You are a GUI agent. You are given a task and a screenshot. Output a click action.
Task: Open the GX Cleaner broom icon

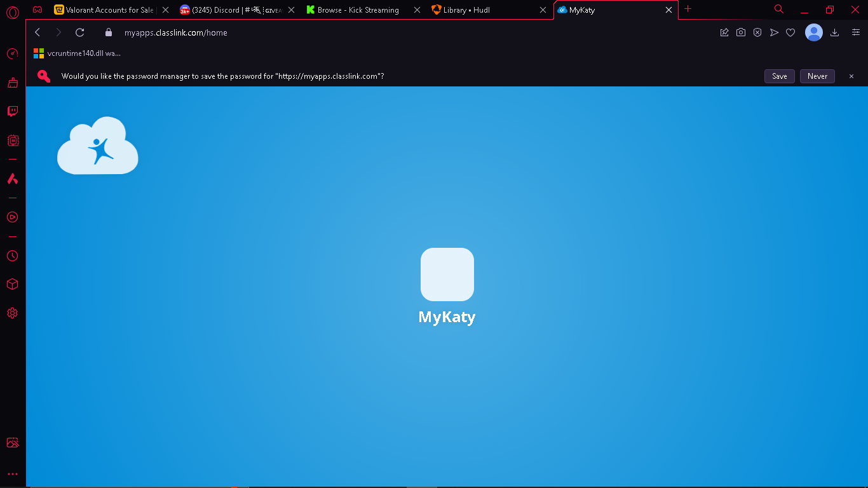tap(12, 83)
